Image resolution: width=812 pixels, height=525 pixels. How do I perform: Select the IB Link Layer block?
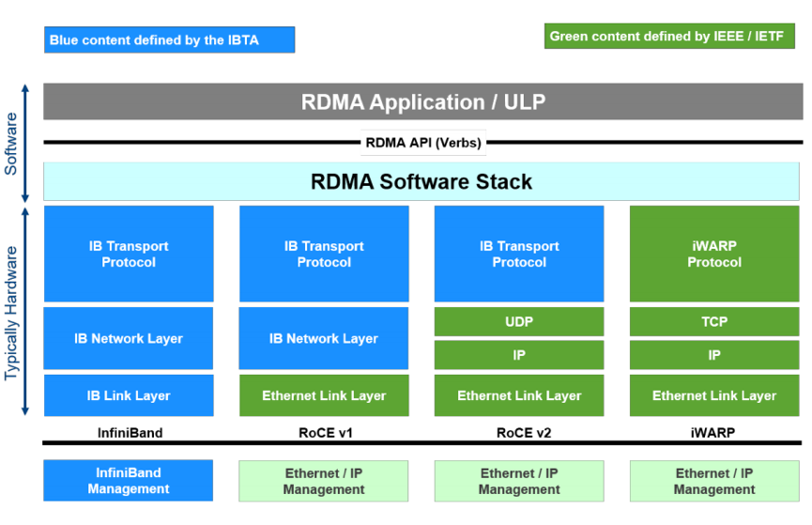129,395
